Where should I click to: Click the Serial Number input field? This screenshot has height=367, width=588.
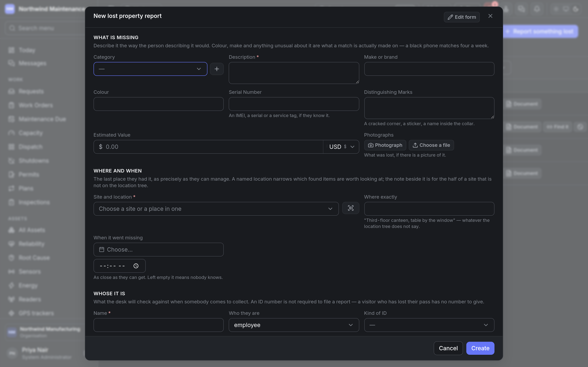(x=294, y=104)
